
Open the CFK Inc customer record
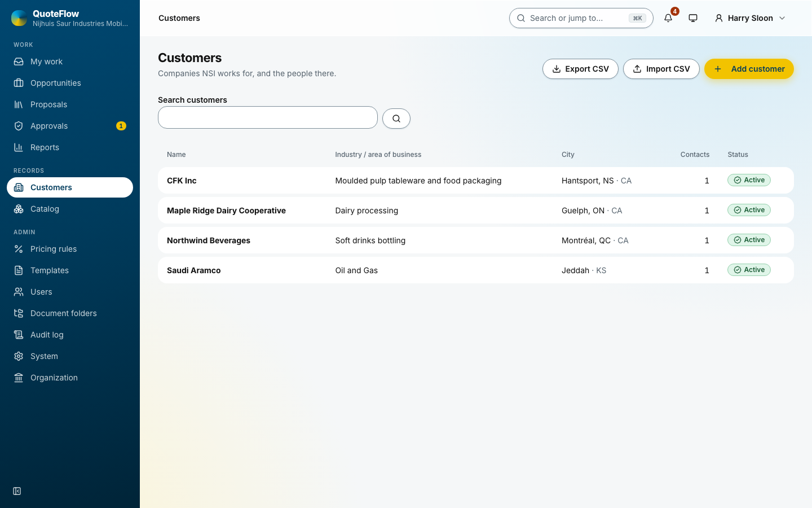click(x=476, y=181)
